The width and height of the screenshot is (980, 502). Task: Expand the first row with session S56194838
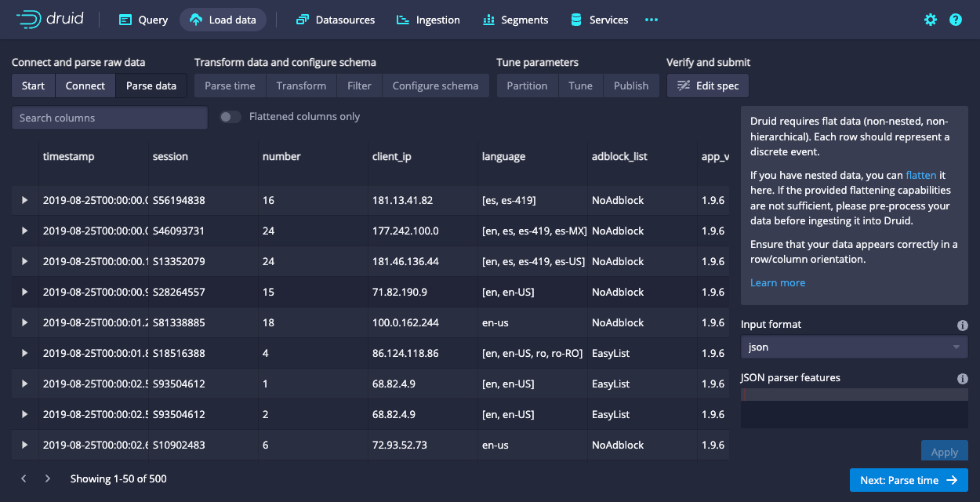coord(24,200)
